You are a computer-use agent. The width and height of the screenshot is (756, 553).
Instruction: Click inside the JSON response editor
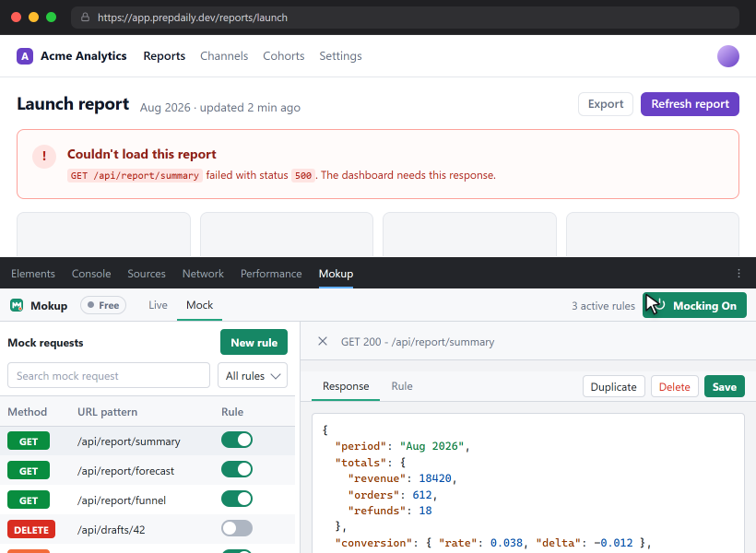[x=528, y=483]
